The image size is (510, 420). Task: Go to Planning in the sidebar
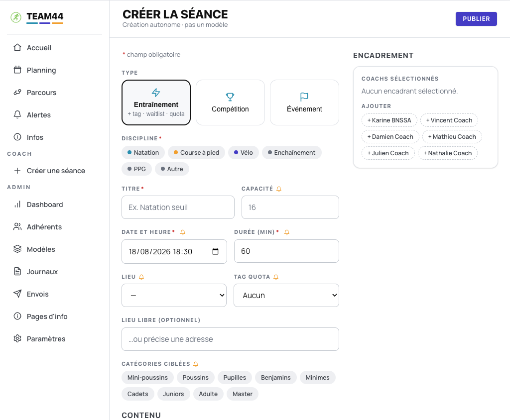[55, 70]
